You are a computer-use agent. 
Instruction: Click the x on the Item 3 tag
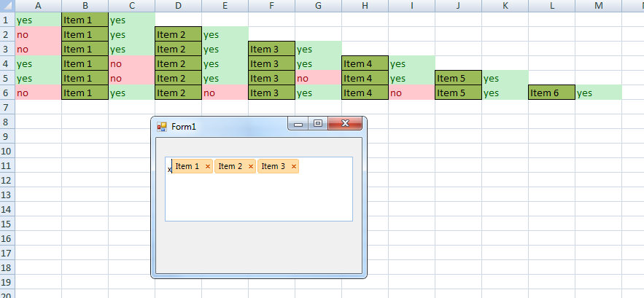(x=294, y=167)
